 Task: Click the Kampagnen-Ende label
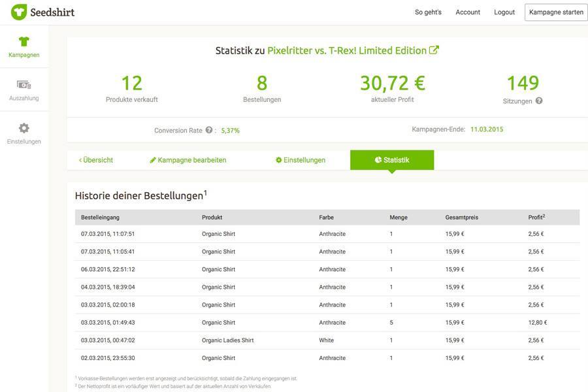pos(438,129)
